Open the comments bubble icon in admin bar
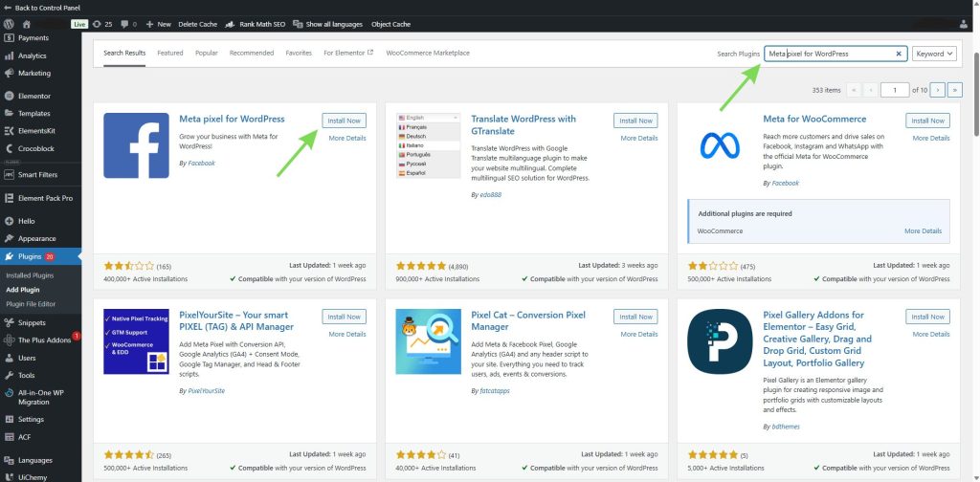 tap(129, 24)
